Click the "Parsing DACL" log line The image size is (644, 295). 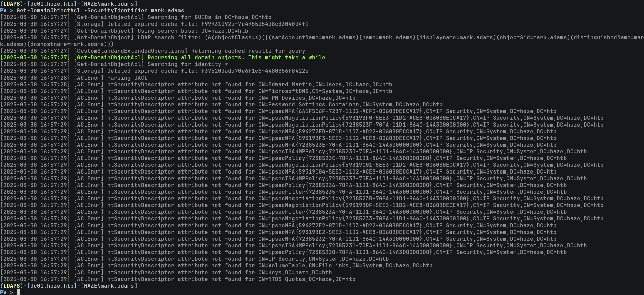pos(127,78)
